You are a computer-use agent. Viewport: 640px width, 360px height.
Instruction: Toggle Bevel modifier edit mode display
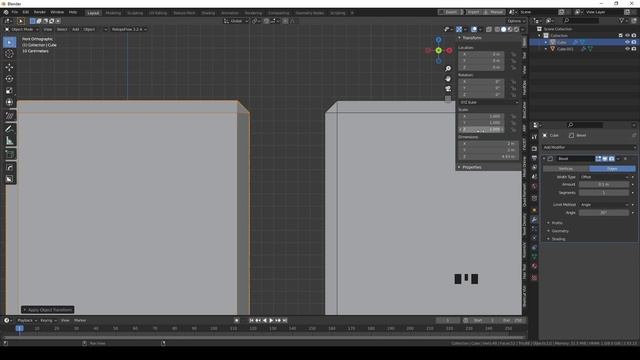coord(598,158)
